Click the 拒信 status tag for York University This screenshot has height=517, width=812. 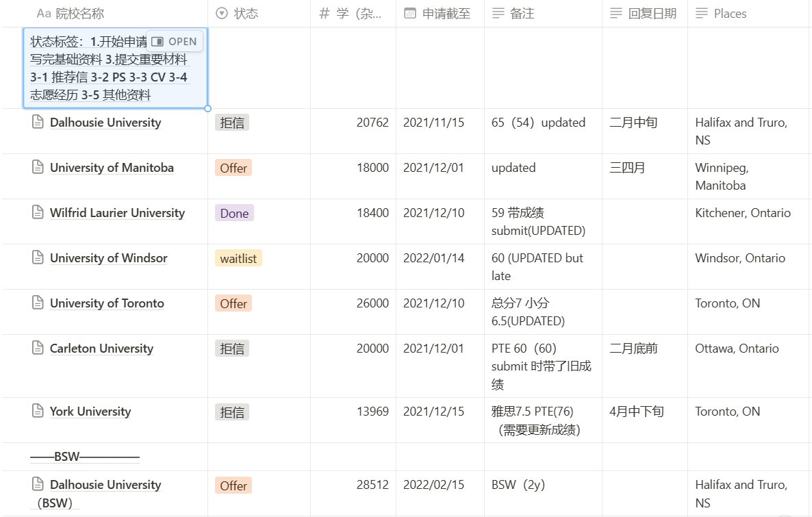coord(232,412)
